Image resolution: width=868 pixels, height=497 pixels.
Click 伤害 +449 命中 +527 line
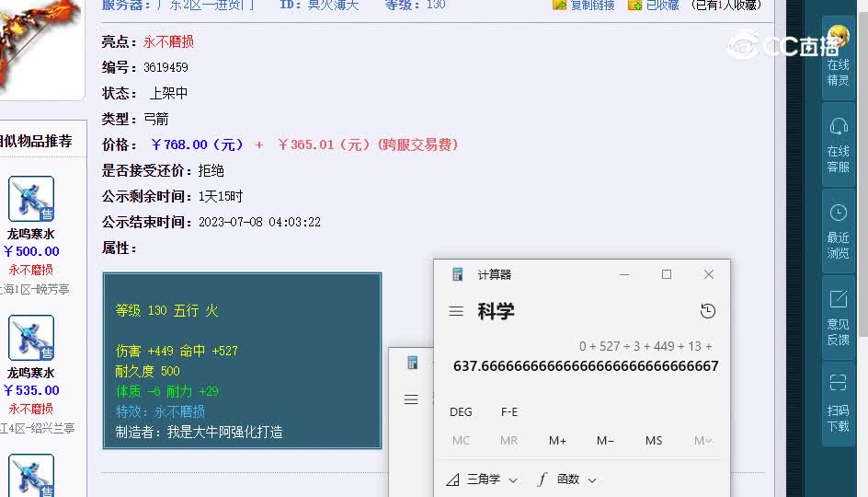pos(177,351)
